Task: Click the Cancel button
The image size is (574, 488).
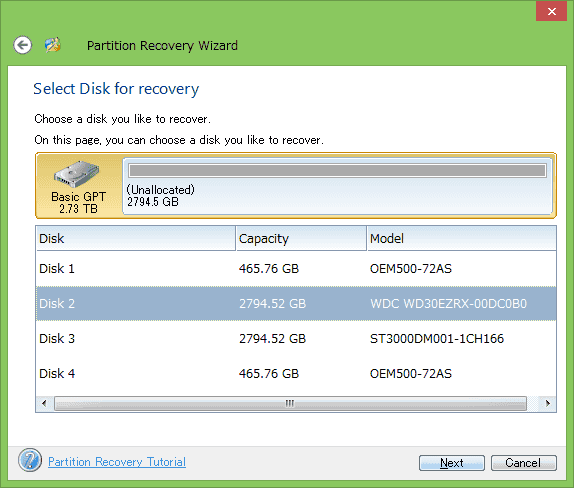Action: coord(523,463)
